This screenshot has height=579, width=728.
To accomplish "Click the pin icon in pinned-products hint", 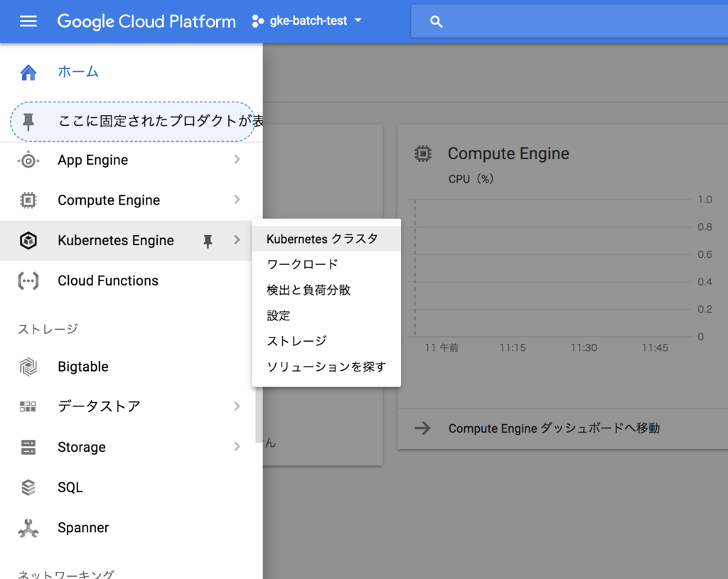I will click(28, 121).
